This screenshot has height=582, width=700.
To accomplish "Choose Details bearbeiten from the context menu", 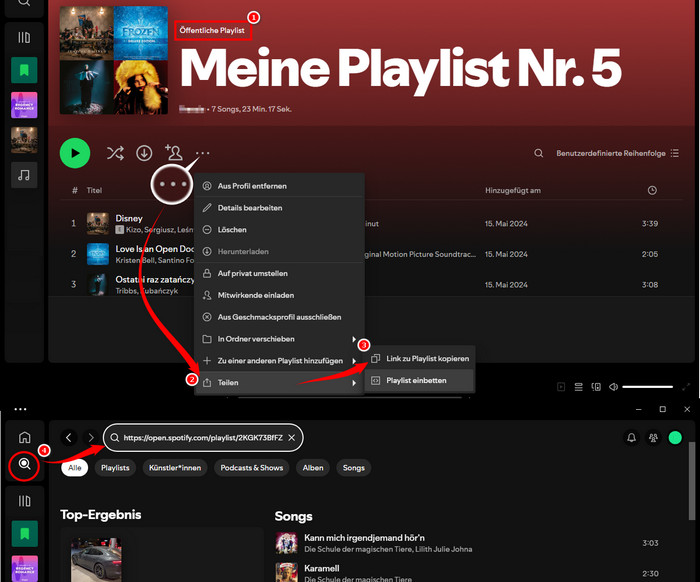I will coord(279,208).
